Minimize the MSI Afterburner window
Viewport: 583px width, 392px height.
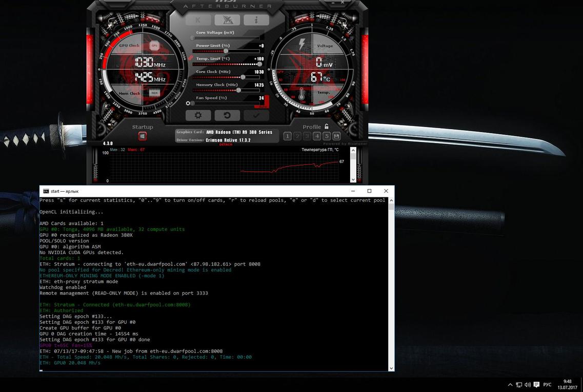[333, 3]
